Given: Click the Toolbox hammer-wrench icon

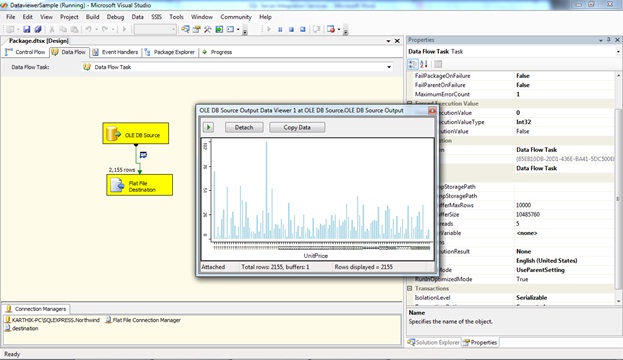Looking at the screenshot, I should 207,29.
